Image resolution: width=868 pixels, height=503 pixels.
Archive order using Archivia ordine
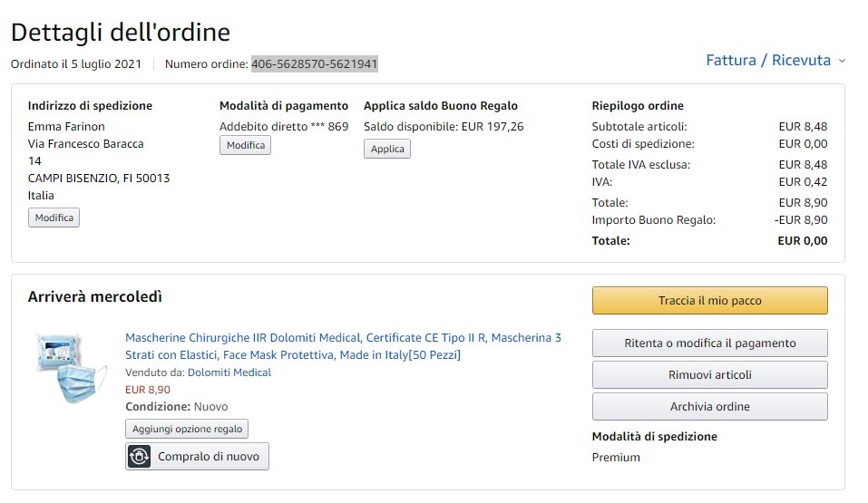pos(709,406)
